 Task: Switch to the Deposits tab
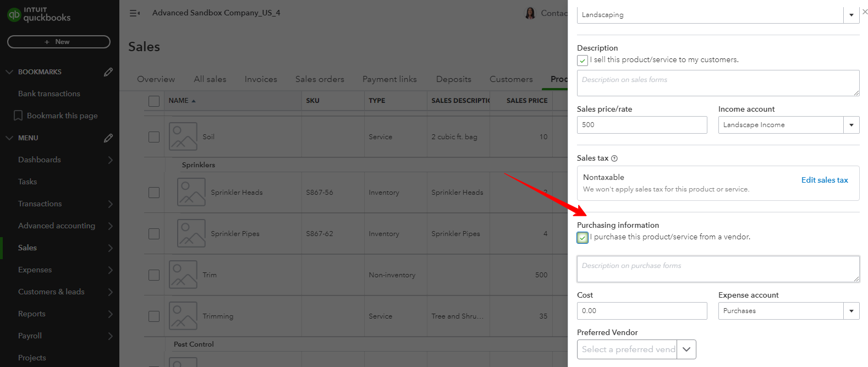454,79
